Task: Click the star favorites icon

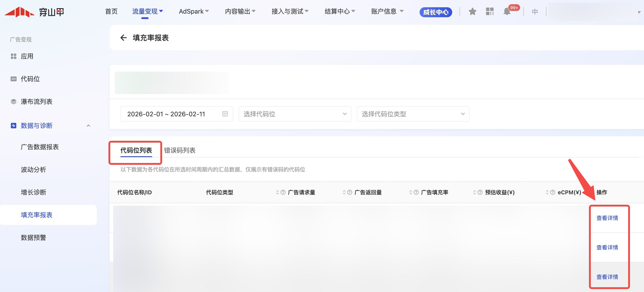Action: coord(472,12)
